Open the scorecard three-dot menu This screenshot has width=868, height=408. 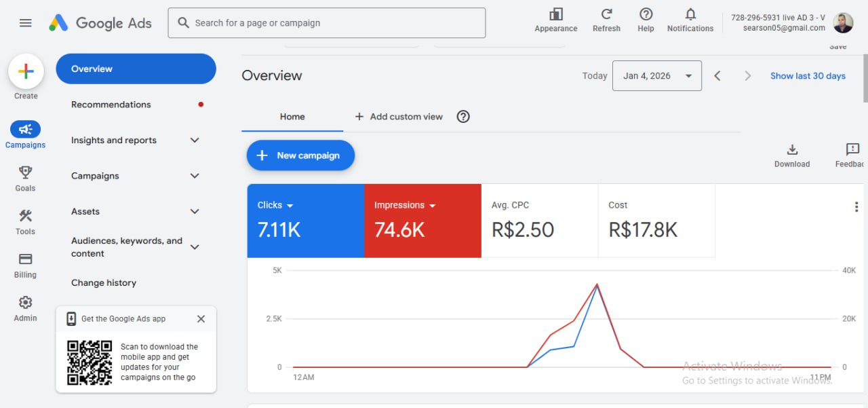[x=856, y=207]
